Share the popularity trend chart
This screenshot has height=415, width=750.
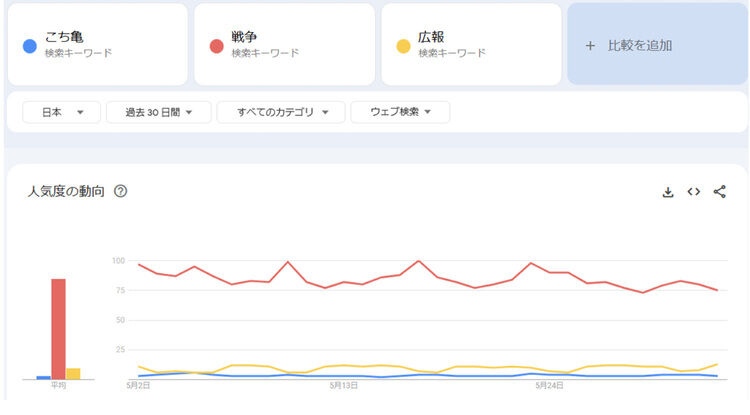pos(719,192)
